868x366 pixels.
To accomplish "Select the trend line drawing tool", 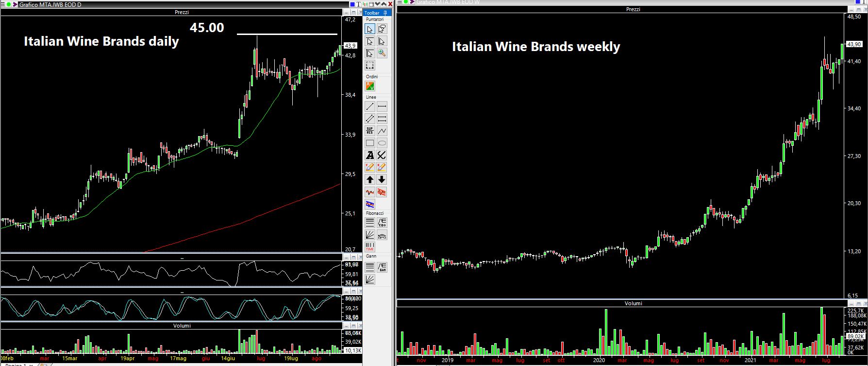I will (370, 106).
